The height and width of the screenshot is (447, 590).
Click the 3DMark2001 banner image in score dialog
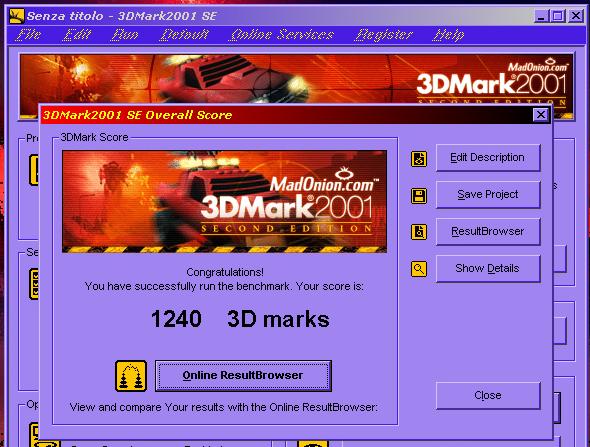pos(224,201)
